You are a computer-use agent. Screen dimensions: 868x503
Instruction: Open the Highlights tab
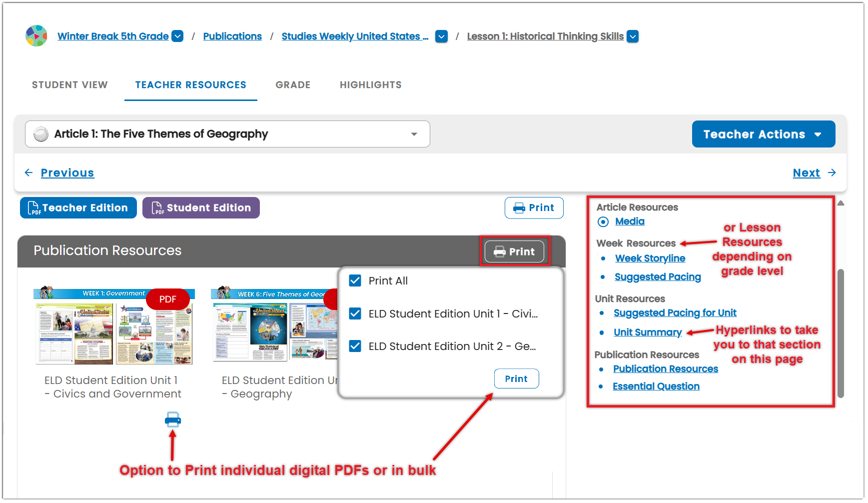tap(371, 85)
